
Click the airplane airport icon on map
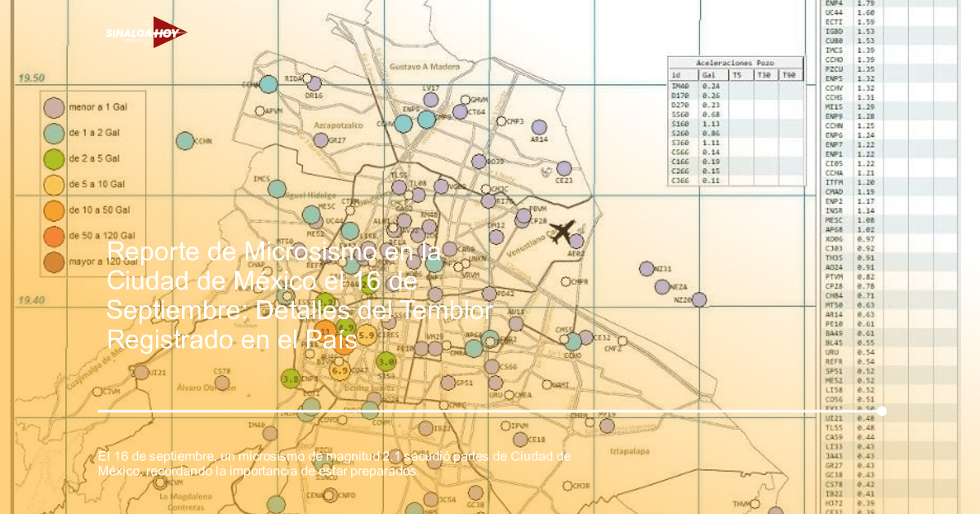click(562, 231)
